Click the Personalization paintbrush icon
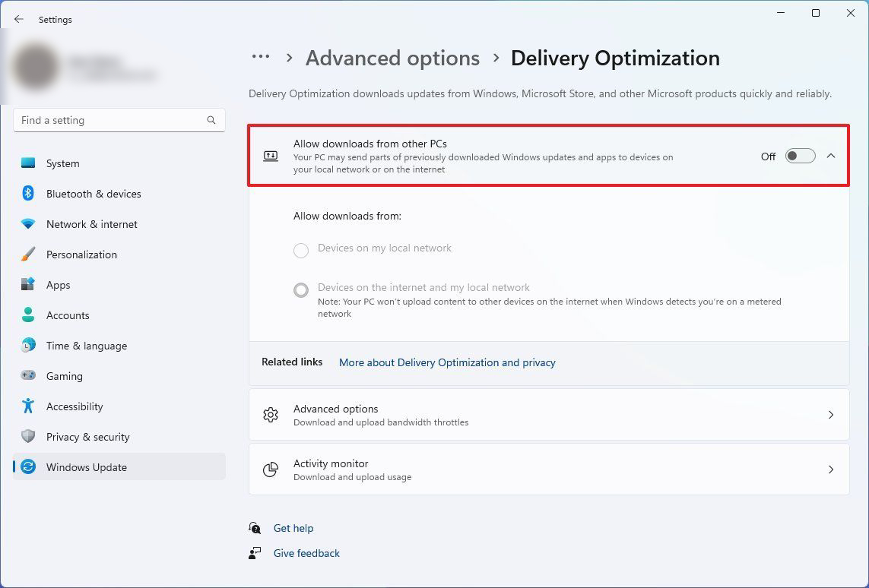Image resolution: width=869 pixels, height=588 pixels. pos(28,254)
